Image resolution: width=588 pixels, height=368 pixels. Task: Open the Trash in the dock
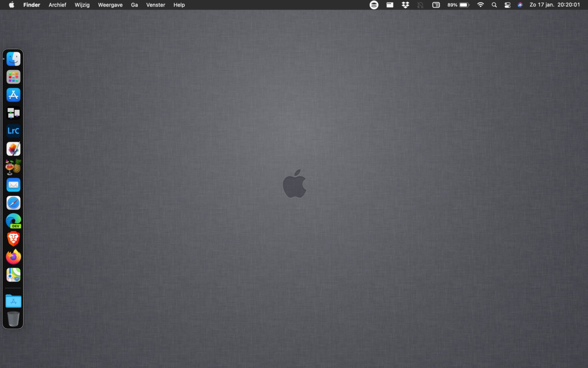[13, 319]
